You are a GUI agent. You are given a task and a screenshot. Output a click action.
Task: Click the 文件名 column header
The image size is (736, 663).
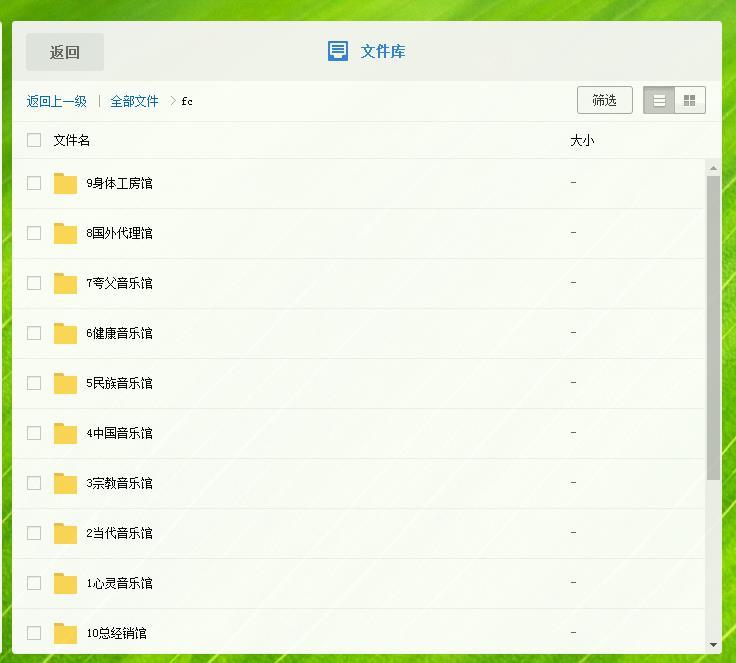71,140
